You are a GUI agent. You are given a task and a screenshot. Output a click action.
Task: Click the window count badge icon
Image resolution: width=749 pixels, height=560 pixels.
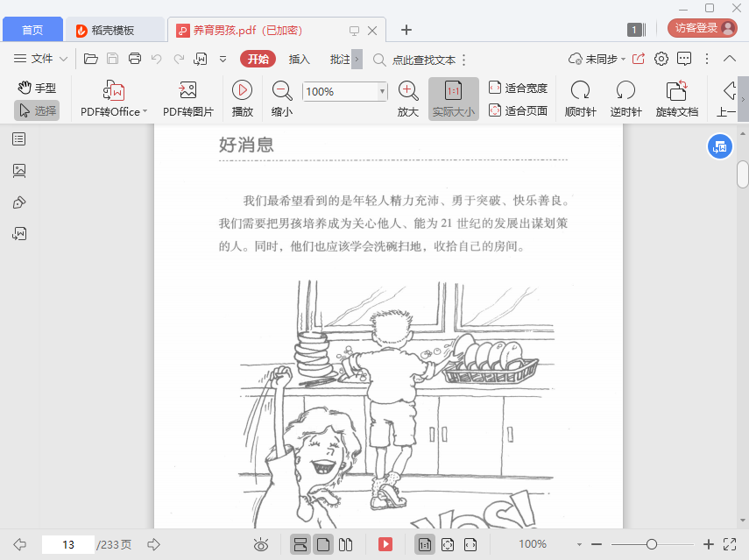click(x=636, y=30)
